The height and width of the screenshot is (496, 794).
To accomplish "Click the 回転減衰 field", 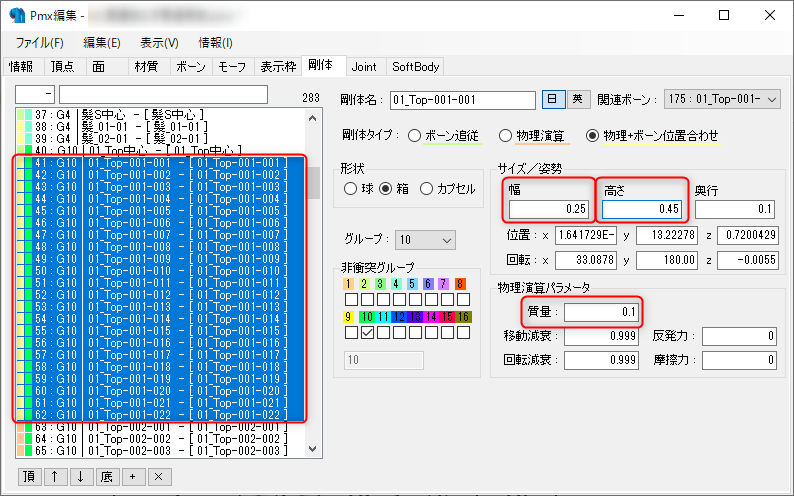I will point(601,360).
